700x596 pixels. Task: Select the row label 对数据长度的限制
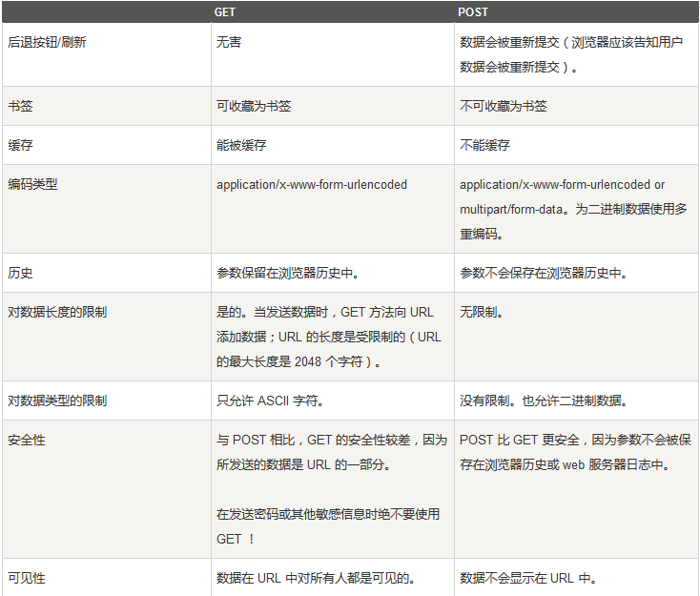pyautogui.click(x=57, y=312)
